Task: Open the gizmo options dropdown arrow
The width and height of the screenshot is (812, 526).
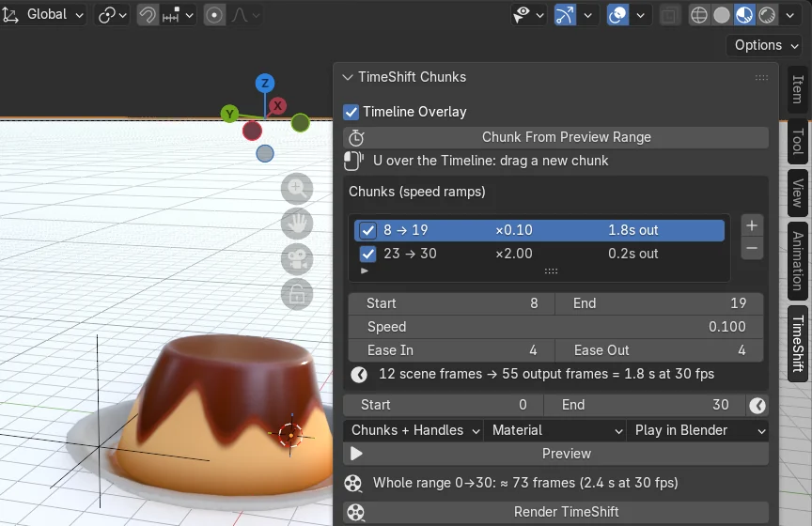Action: point(588,15)
